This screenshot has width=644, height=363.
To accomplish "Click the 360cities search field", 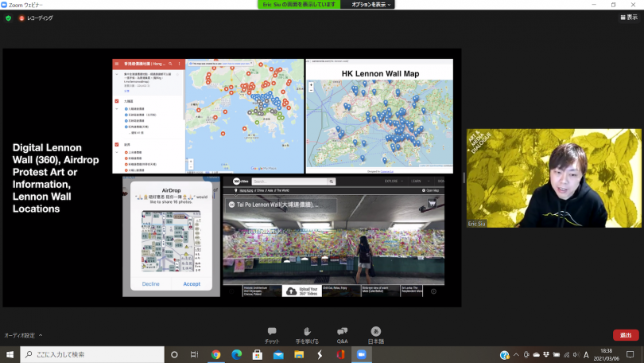I will (290, 181).
